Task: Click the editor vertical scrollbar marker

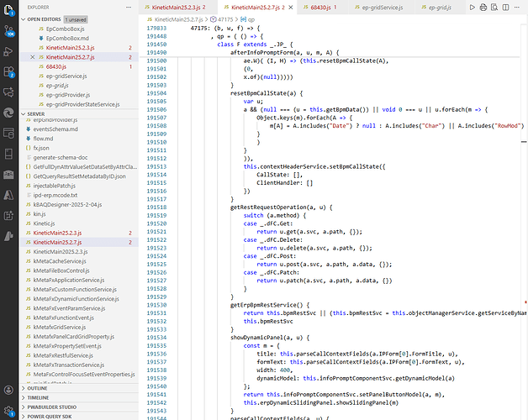Action: coord(524,142)
